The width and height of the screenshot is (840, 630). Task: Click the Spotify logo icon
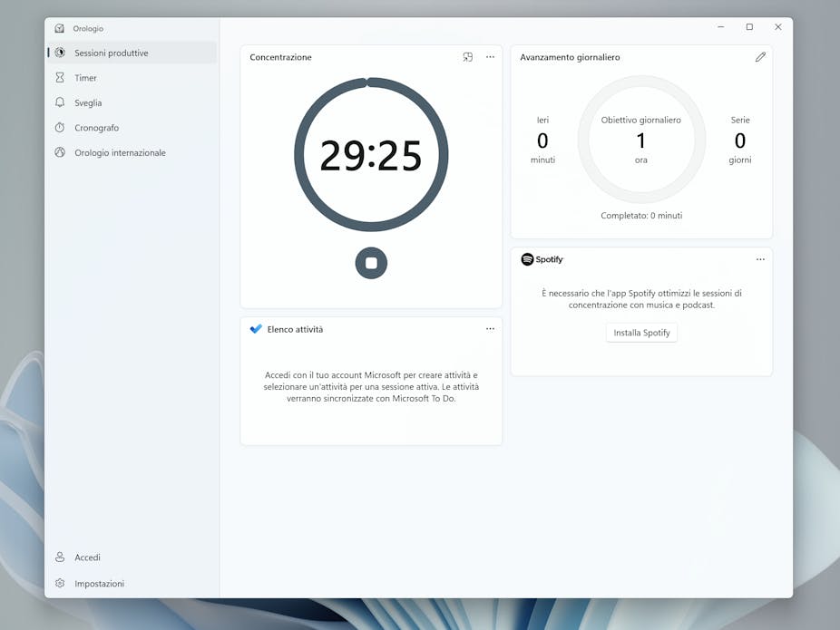point(528,259)
